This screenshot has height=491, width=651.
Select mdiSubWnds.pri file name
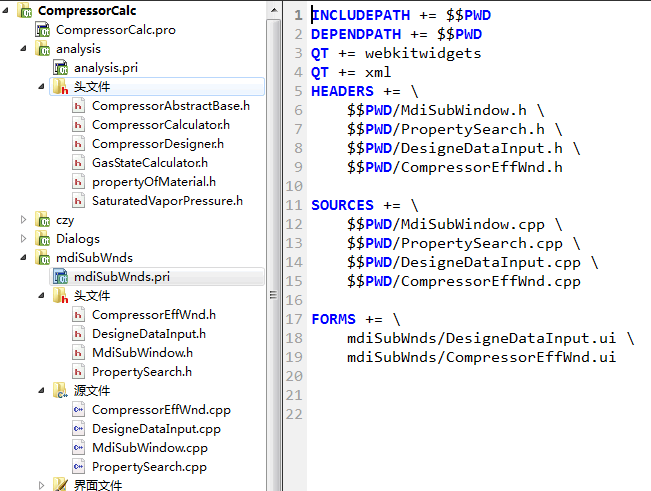[122, 277]
